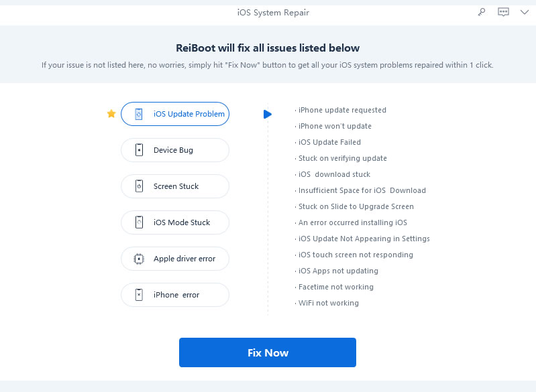The width and height of the screenshot is (536, 392).
Task: Click the Screen Stuck power phone icon
Action: point(139,186)
